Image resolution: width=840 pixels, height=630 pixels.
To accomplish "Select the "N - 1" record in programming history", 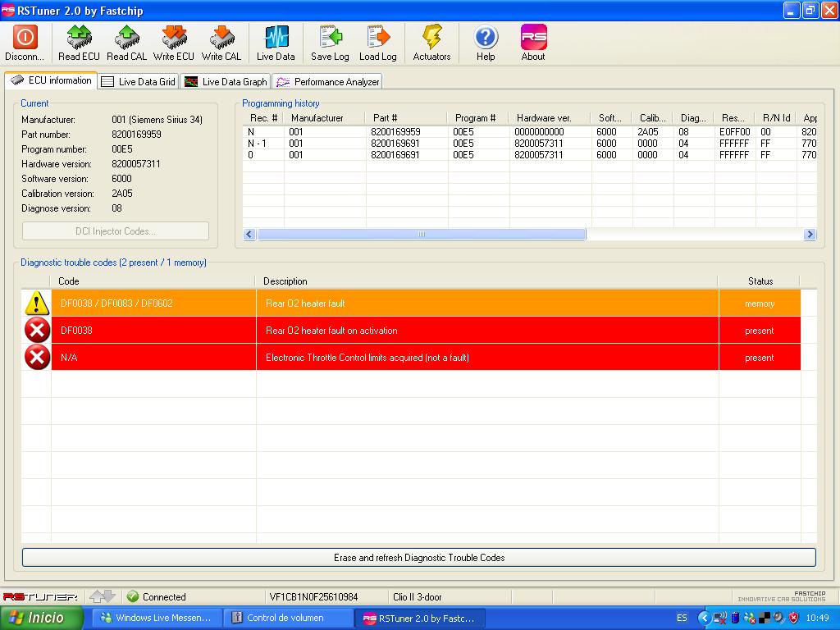I will pos(257,144).
